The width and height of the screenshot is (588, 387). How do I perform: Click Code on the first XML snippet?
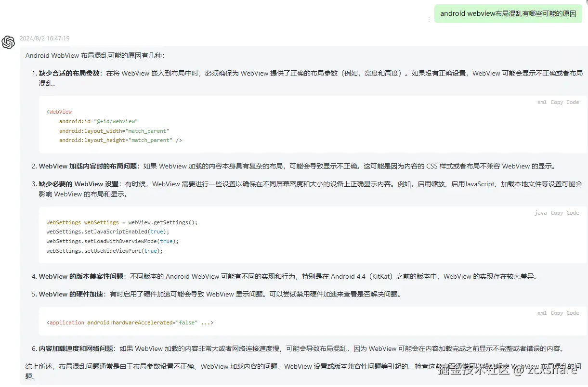(572, 102)
